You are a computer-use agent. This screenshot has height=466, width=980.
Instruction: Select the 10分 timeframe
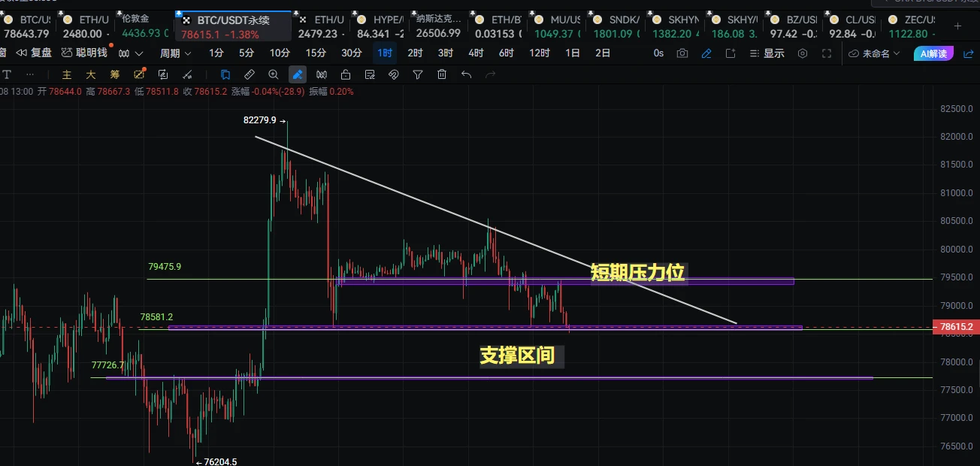pos(280,53)
